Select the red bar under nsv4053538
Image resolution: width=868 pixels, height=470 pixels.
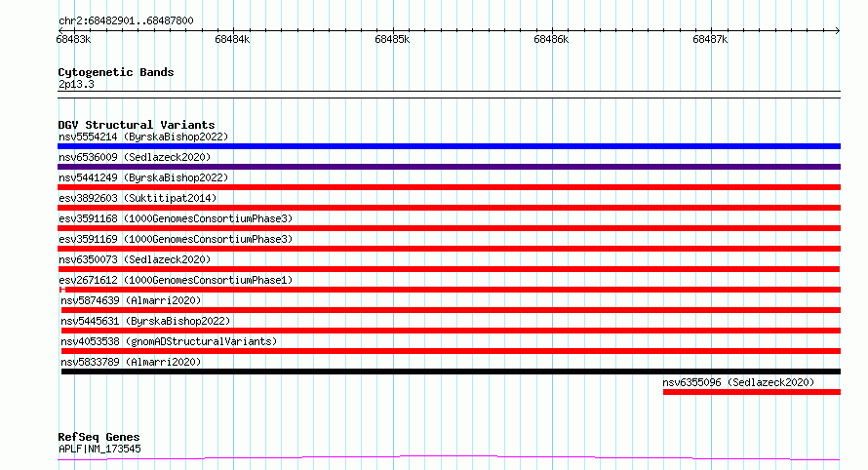451,351
